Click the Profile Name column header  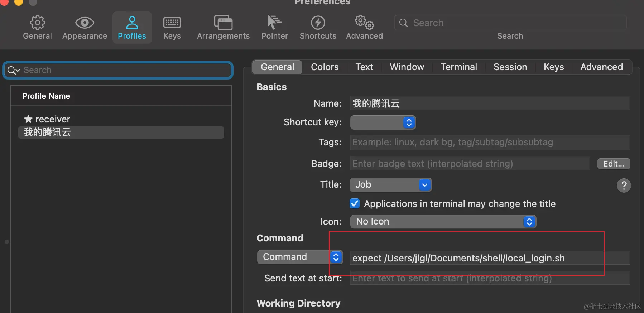tap(121, 96)
